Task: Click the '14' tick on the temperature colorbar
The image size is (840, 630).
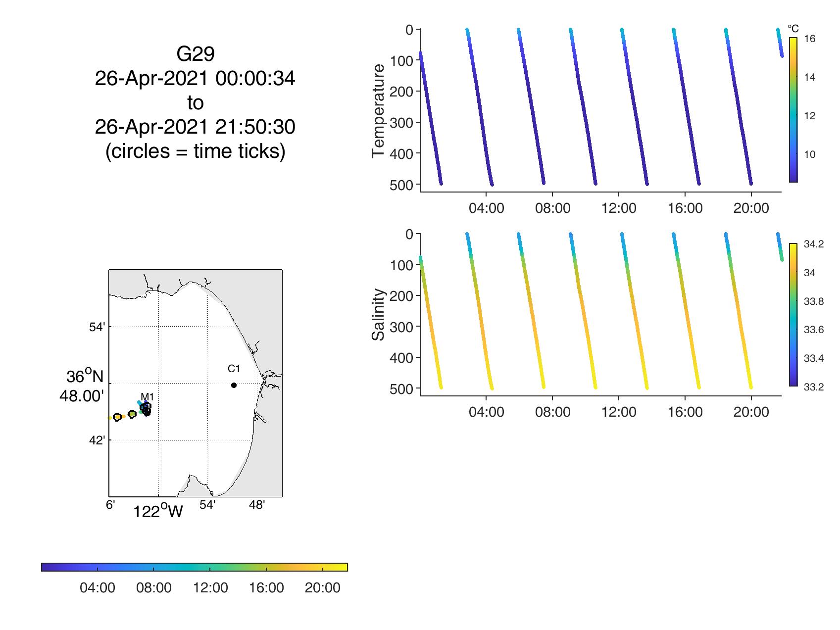Action: click(x=810, y=77)
